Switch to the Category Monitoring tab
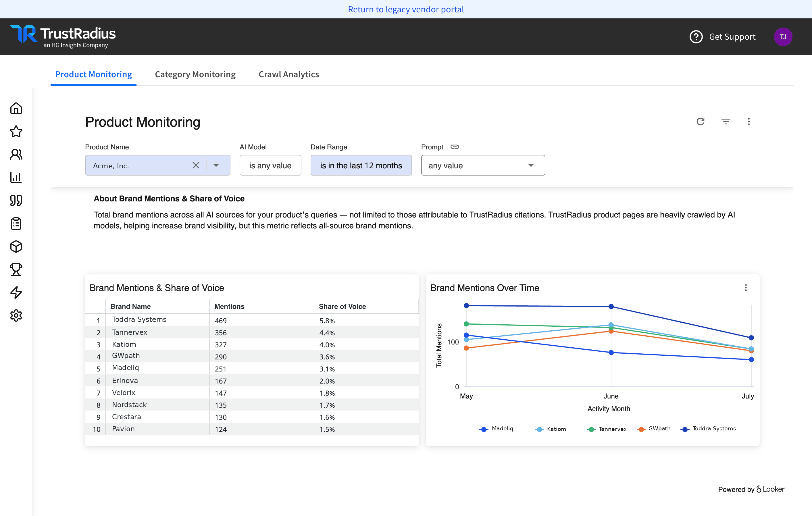Screen dimensions: 812x516 coord(195,74)
